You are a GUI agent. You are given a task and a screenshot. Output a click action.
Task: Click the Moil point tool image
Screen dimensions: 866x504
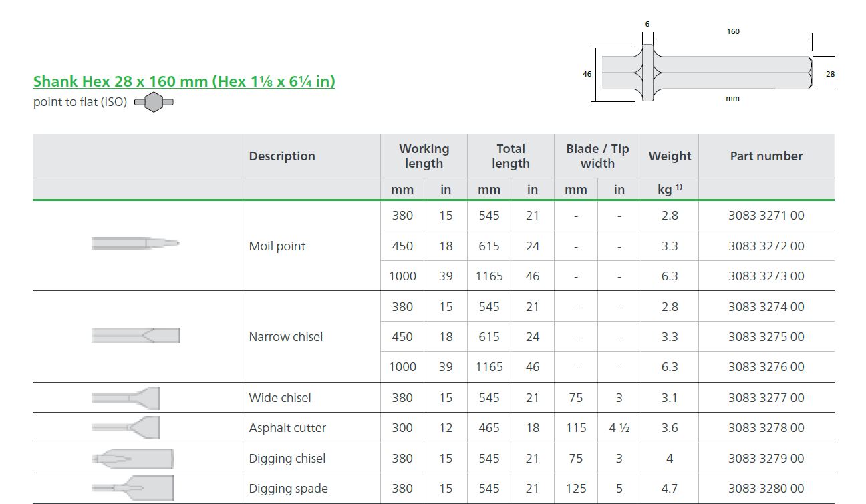click(136, 244)
